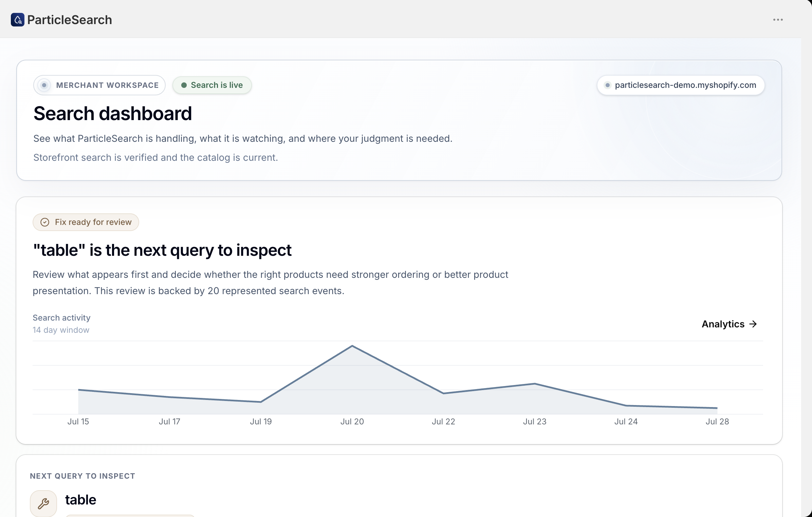Click 'Storefront search is verified' status text

point(155,157)
